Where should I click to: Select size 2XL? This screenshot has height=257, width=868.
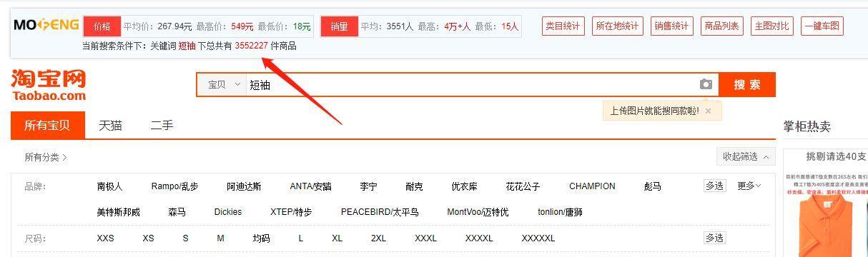click(378, 238)
